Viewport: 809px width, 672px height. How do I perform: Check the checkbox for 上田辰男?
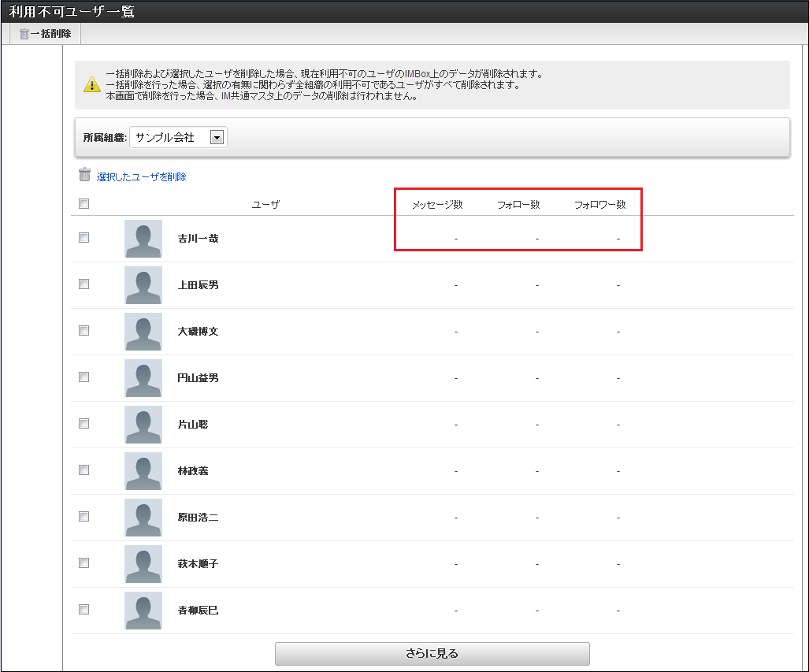[84, 284]
